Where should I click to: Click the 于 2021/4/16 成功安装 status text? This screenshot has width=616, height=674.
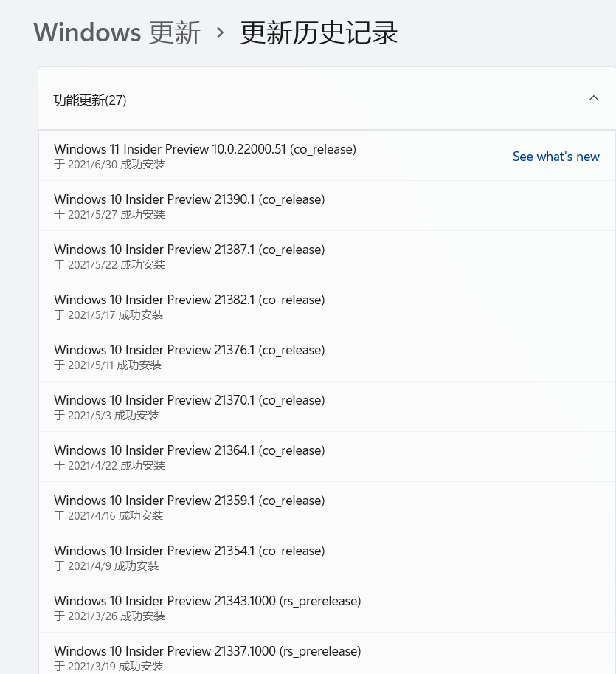click(108, 516)
